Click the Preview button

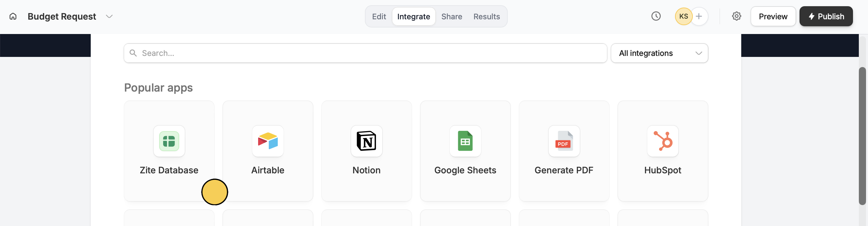pos(773,16)
